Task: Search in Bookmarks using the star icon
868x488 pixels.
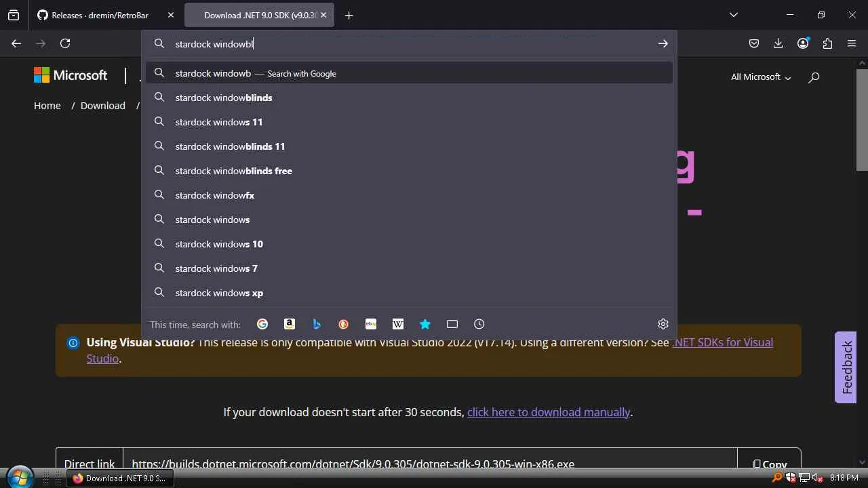Action: [425, 324]
